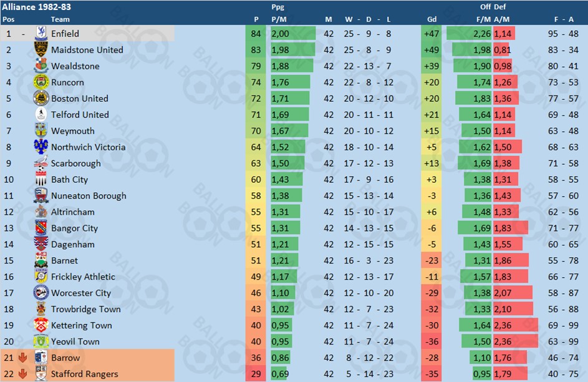The width and height of the screenshot is (588, 382).
Task: Click the Gd column header
Action: tap(431, 19)
